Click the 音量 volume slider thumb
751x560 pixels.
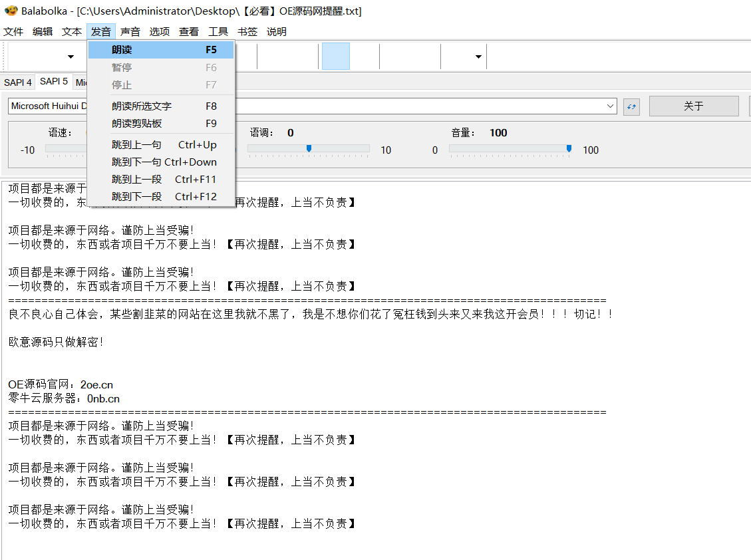569,148
